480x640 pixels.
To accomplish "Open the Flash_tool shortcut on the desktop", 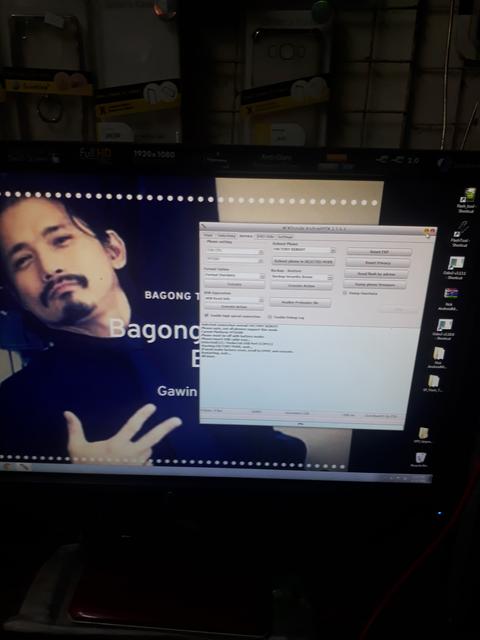I will [467, 199].
